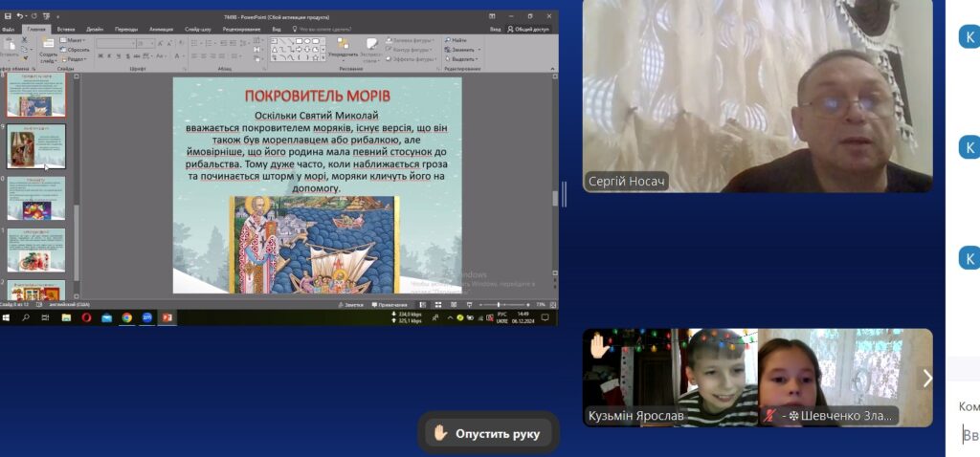Toggle strikethrough abc formatting
Screen dimensions: 980x457
tap(136, 56)
